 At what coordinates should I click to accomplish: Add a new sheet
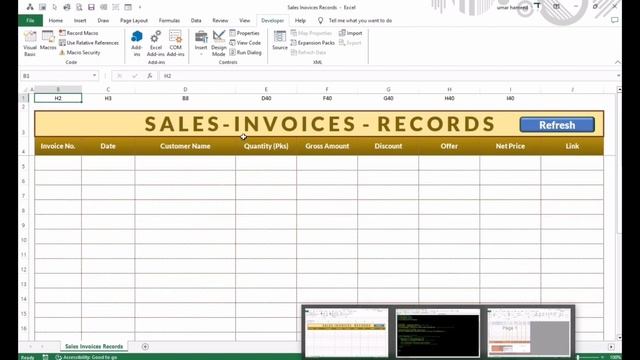(145, 347)
